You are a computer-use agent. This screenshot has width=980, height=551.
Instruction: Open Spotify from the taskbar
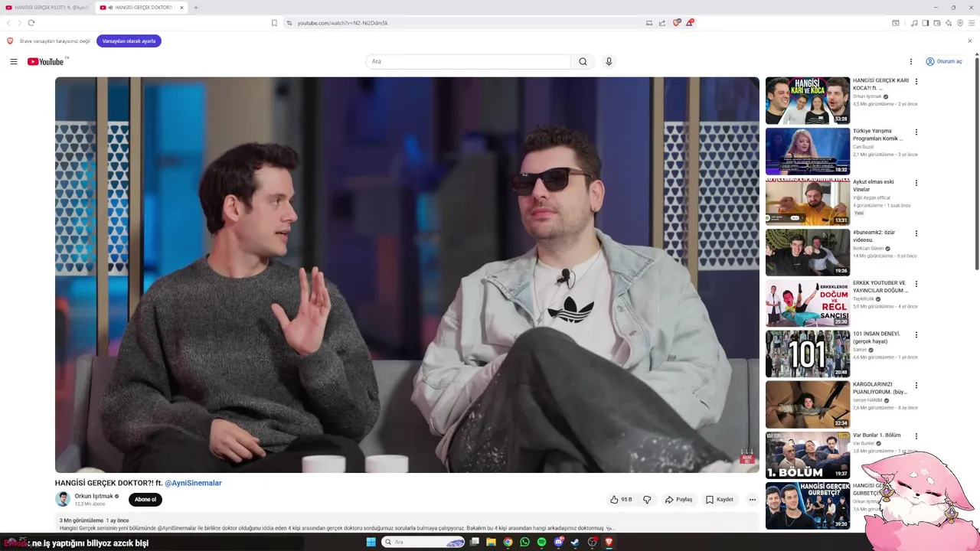(x=541, y=542)
